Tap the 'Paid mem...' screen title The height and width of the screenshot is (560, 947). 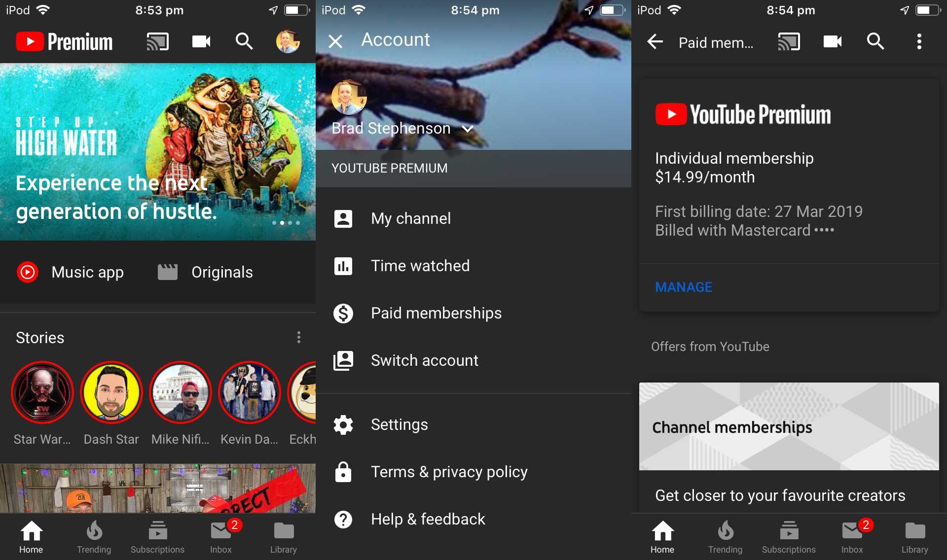[716, 43]
